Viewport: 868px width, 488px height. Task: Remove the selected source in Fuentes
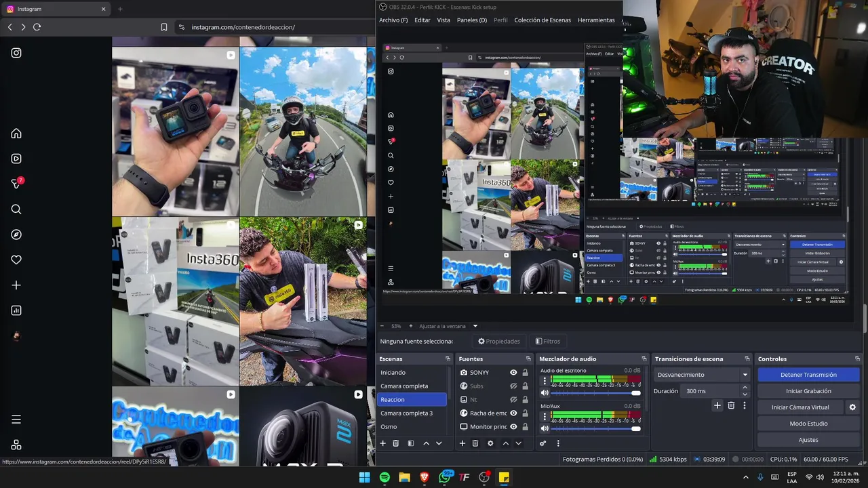[x=475, y=443]
